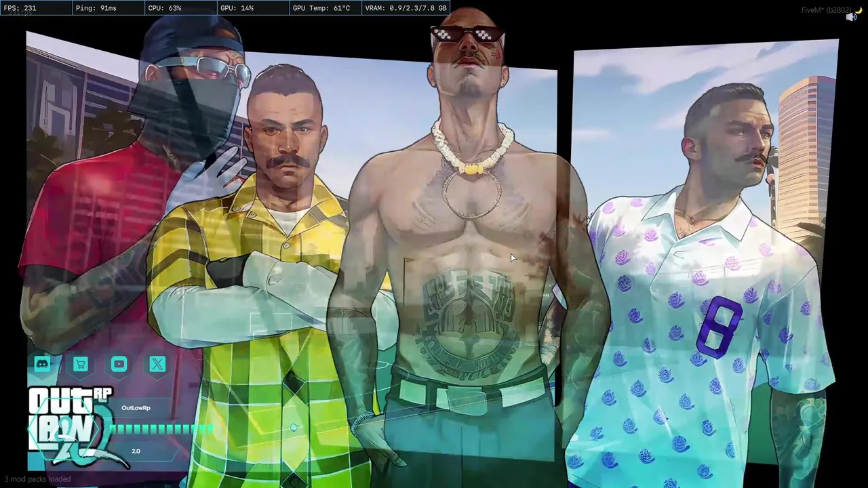Open the X (Twitter) icon
868x488 pixels.
[157, 364]
